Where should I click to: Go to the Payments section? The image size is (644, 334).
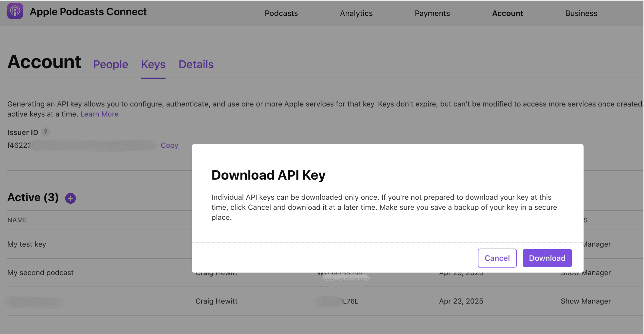tap(432, 13)
